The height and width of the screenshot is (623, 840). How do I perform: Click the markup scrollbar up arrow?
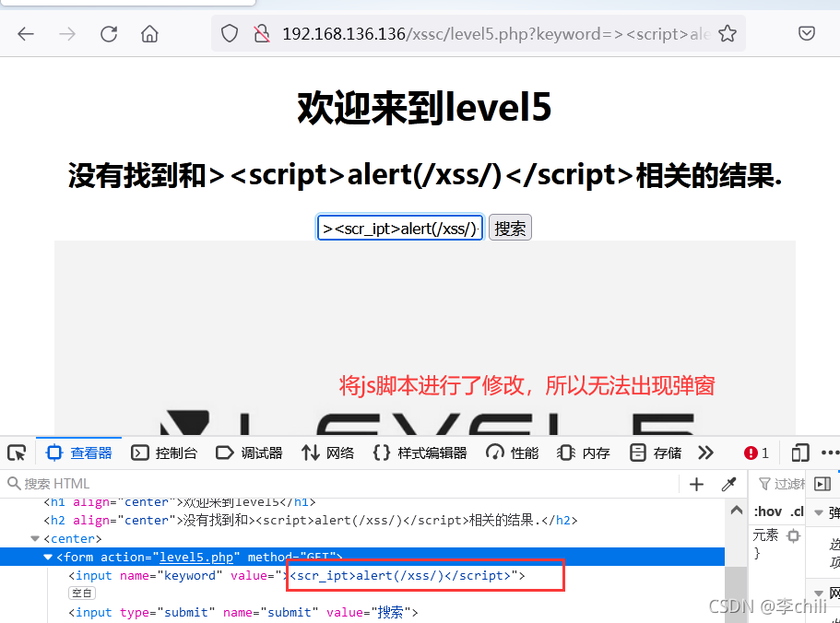(x=736, y=510)
